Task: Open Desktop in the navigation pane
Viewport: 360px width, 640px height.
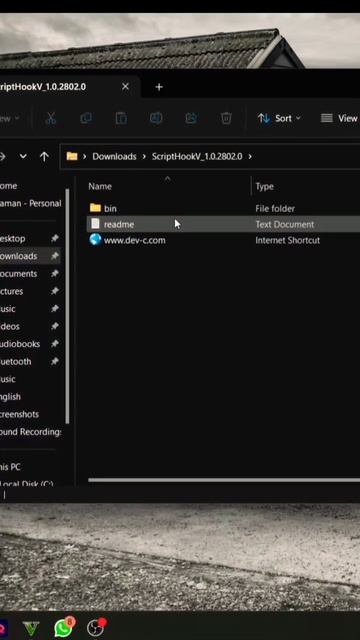Action: 12,238
